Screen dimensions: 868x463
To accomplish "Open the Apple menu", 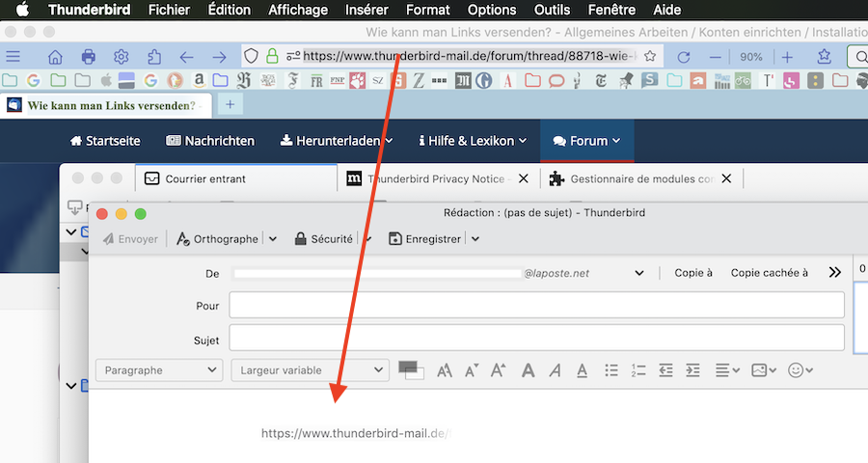I will point(22,10).
